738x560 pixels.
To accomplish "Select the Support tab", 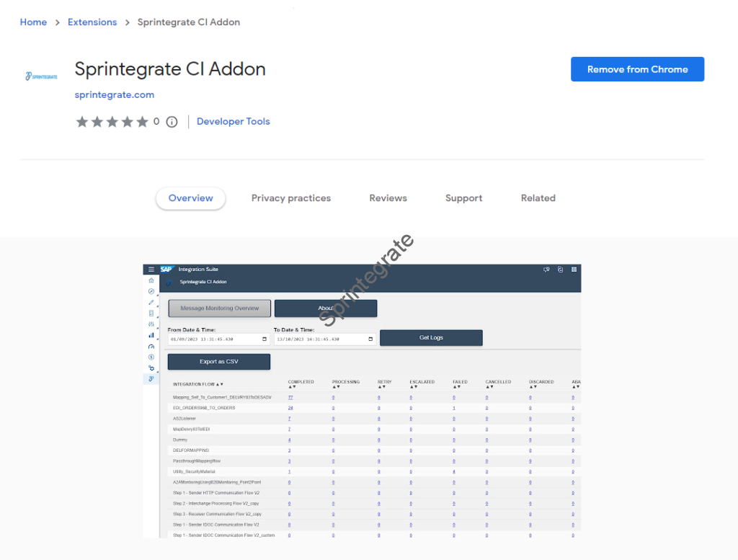I will click(463, 198).
